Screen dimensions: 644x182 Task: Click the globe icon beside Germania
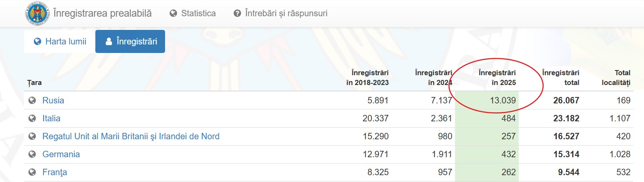click(32, 154)
